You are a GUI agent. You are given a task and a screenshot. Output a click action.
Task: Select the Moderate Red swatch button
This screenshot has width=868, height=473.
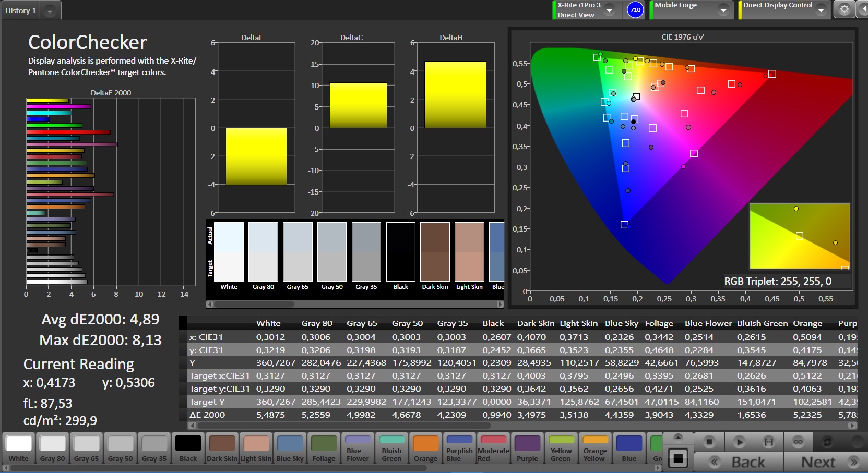pos(494,448)
